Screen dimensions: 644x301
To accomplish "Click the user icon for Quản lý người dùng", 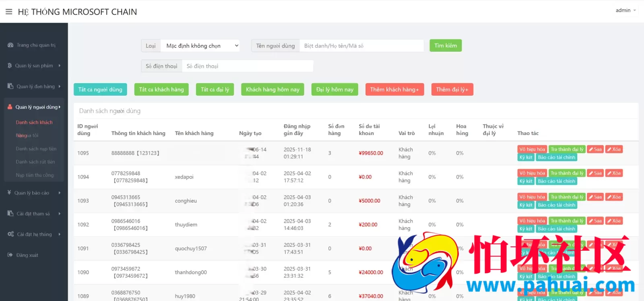I will tap(10, 107).
